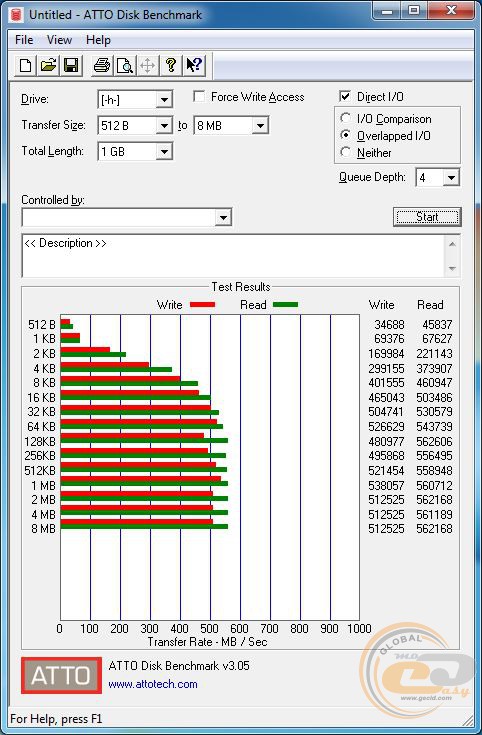Select the I/O Comparison radio option
Viewport: 482px width, 735px height.
346,119
